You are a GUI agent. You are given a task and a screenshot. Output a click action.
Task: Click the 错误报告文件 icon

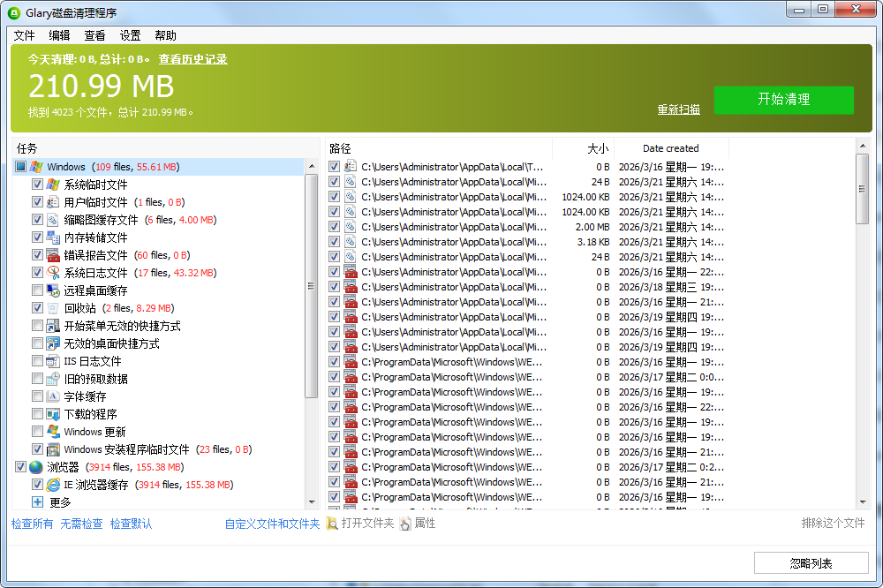point(53,255)
